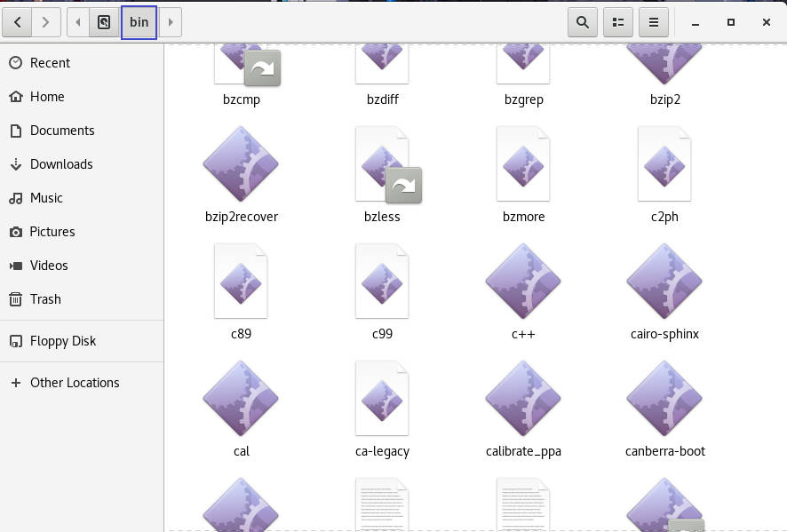Maximize the file manager window
Image resolution: width=787 pixels, height=532 pixels.
[731, 22]
